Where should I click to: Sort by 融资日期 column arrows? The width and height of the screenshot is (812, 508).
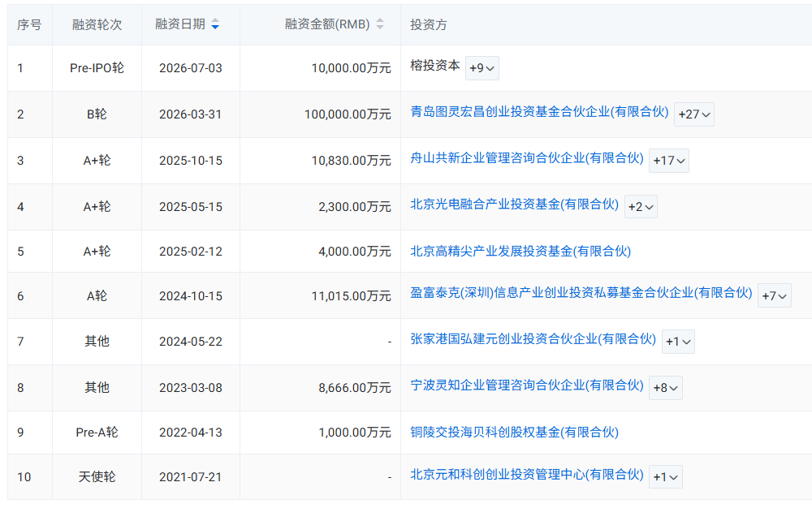coord(215,24)
